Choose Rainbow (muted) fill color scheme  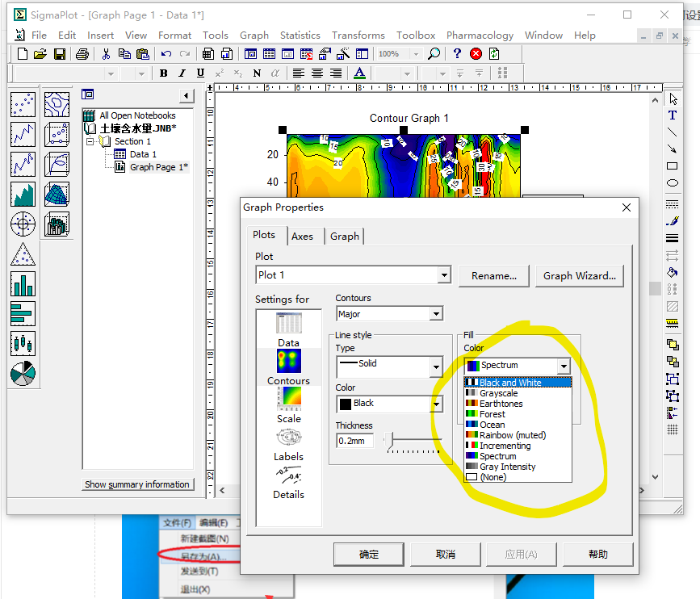[512, 435]
